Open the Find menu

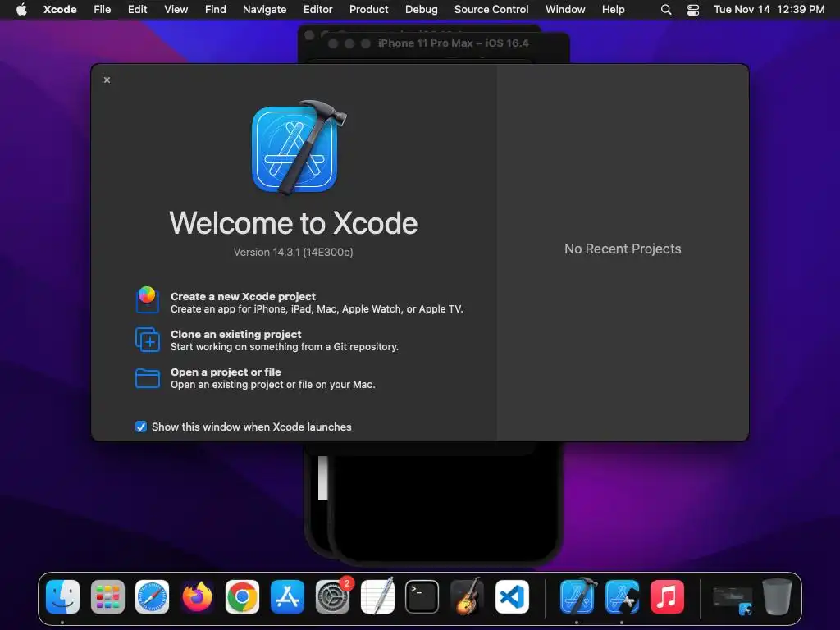pyautogui.click(x=216, y=9)
